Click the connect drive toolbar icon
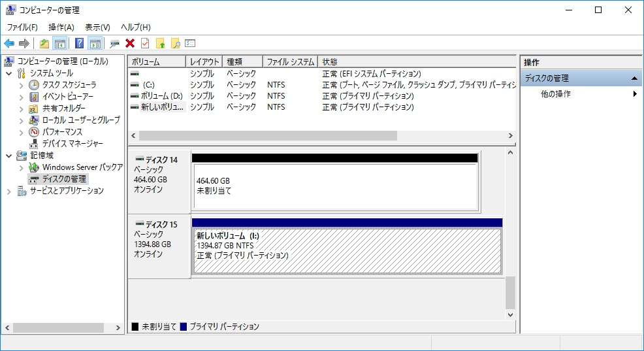644x351 pixels. (x=114, y=43)
